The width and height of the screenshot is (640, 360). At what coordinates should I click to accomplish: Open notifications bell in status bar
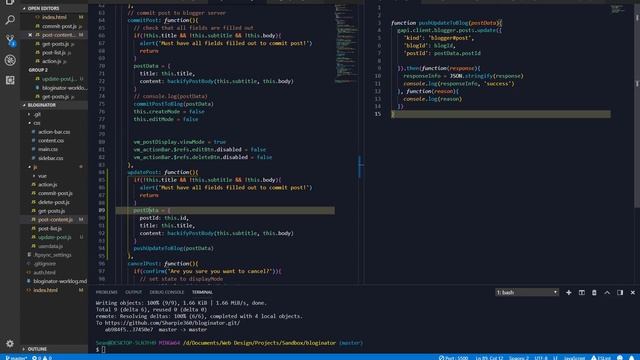[x=631, y=358]
